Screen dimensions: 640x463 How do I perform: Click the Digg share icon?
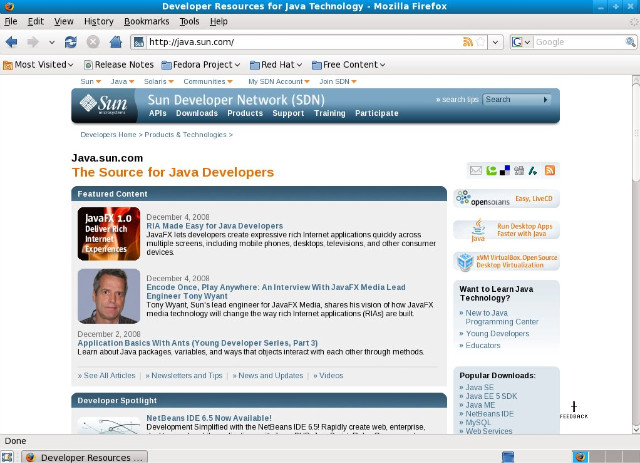click(519, 170)
